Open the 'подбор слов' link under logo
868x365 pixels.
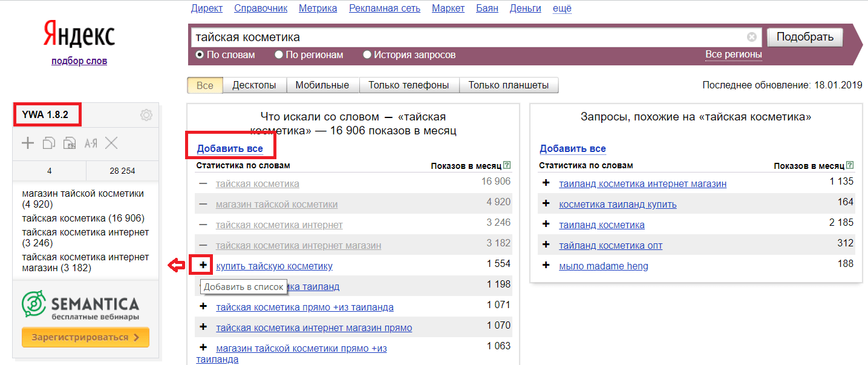(x=79, y=61)
